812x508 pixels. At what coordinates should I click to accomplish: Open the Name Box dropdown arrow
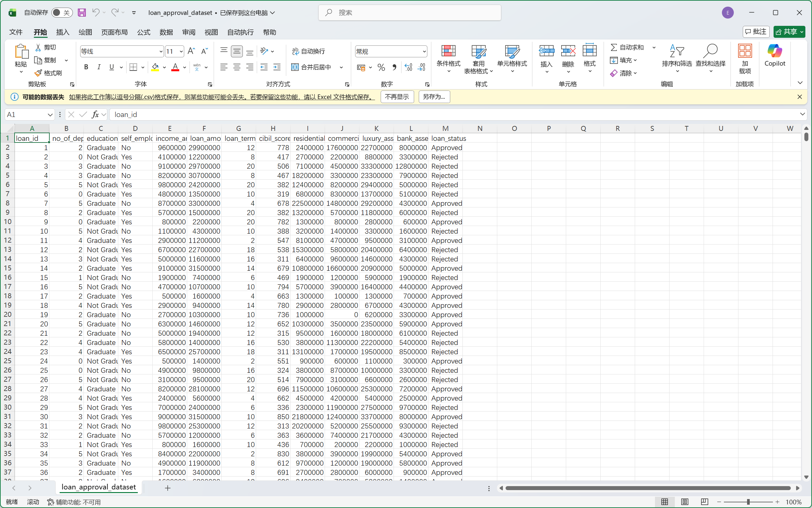(50, 115)
